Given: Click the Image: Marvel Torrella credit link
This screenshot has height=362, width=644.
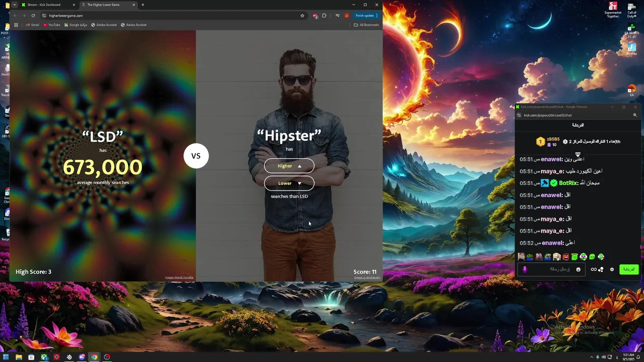Looking at the screenshot, I should click(179, 278).
